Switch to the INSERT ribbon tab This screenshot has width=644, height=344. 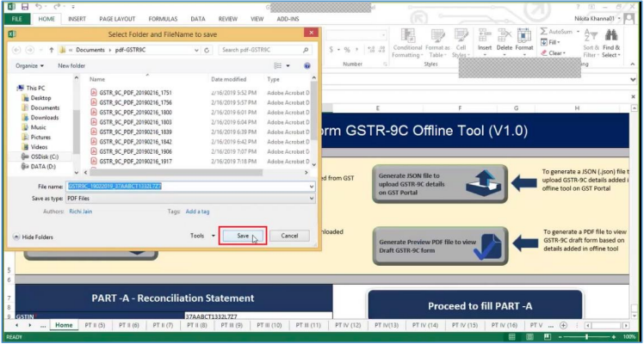coord(77,19)
